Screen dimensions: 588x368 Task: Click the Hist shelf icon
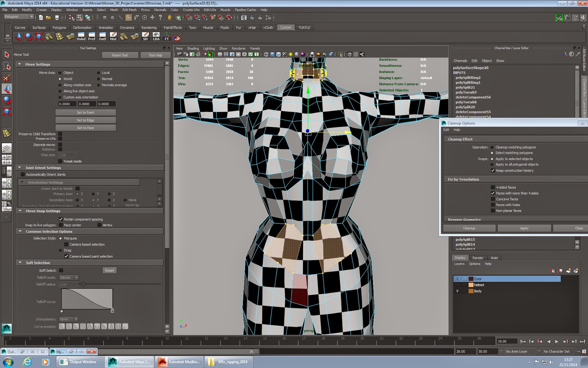(113, 36)
